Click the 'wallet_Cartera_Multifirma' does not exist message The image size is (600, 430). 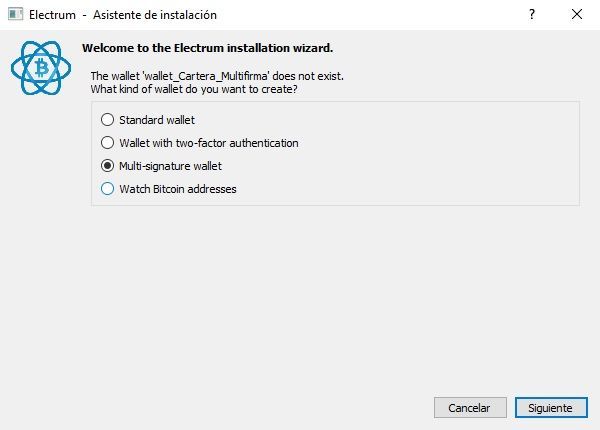tap(217, 76)
